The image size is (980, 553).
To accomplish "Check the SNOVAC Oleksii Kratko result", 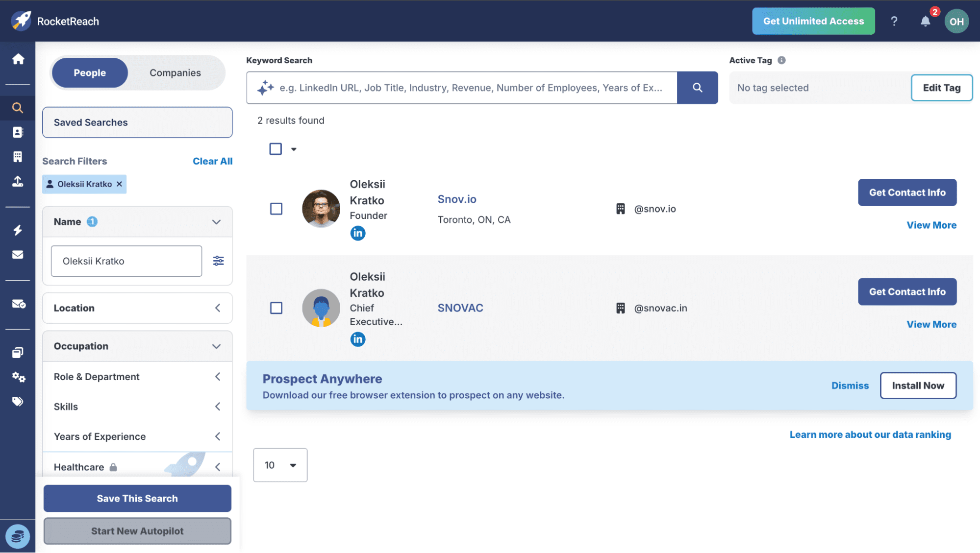I will tap(276, 308).
